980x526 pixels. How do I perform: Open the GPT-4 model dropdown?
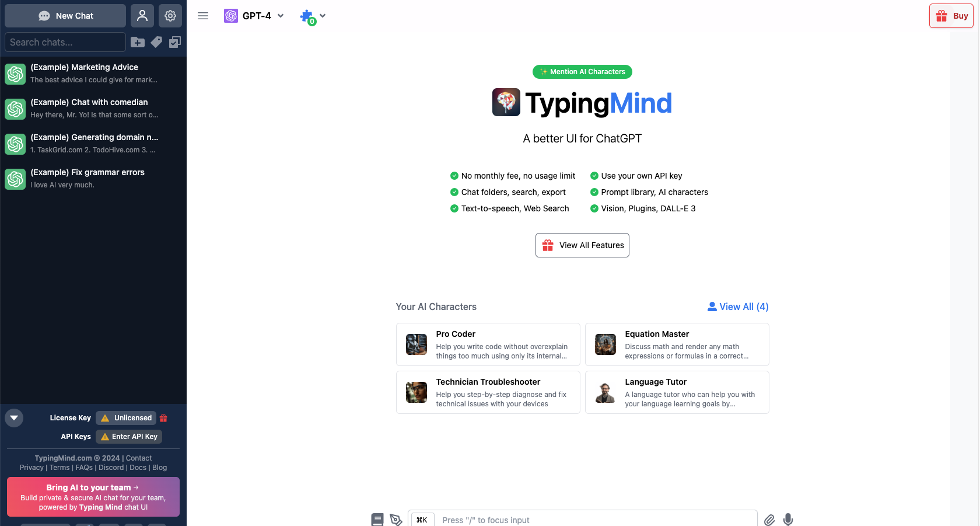pos(254,16)
